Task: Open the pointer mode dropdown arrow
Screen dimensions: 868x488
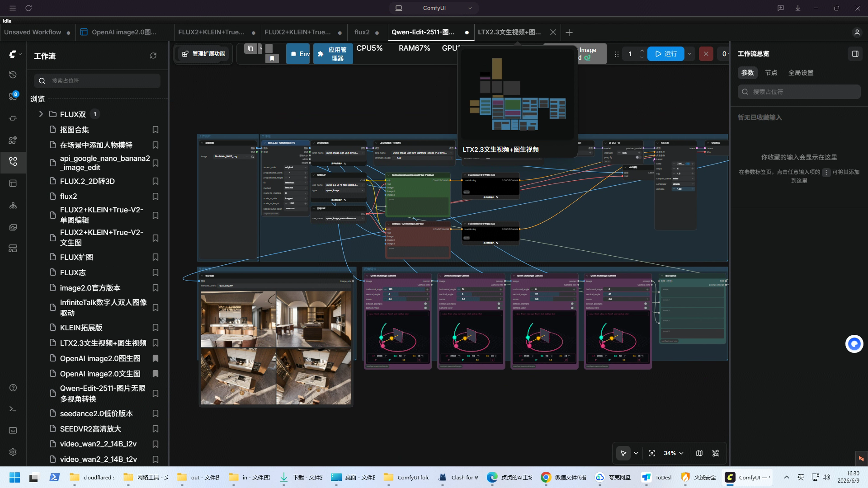Action: pyautogui.click(x=636, y=453)
